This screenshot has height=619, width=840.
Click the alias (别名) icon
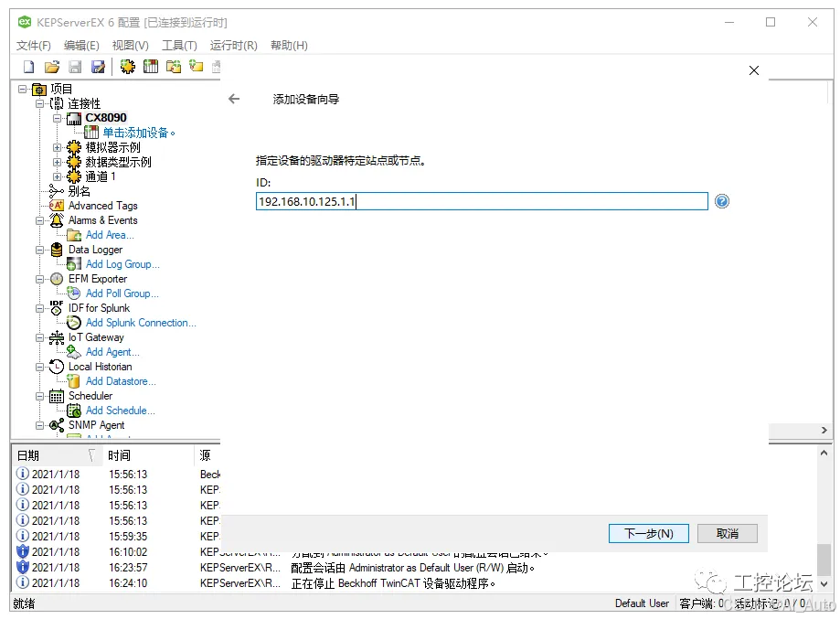pos(57,191)
